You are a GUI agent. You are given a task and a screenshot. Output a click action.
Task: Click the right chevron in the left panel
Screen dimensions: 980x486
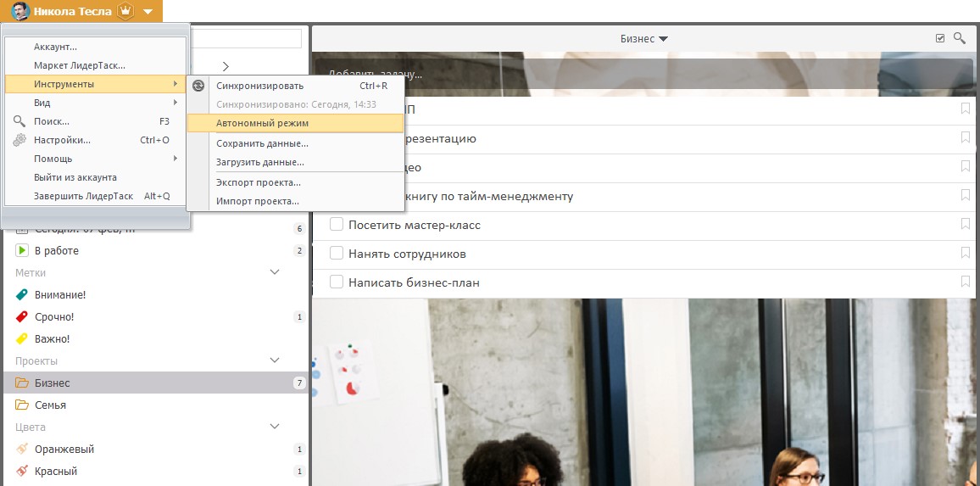(x=226, y=65)
